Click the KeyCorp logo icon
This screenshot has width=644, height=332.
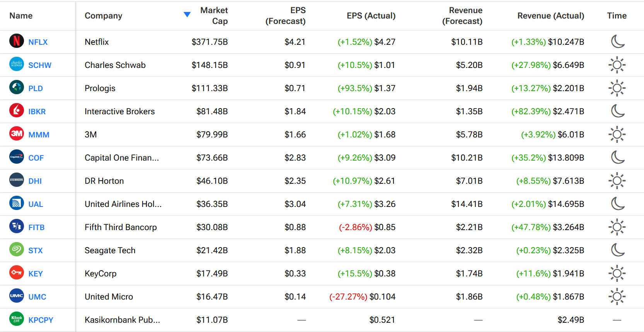click(x=17, y=273)
